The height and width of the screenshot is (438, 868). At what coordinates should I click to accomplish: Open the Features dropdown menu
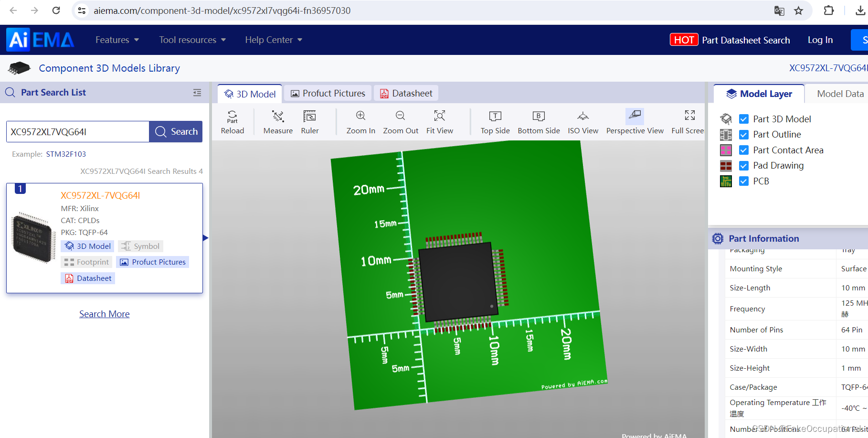[117, 40]
